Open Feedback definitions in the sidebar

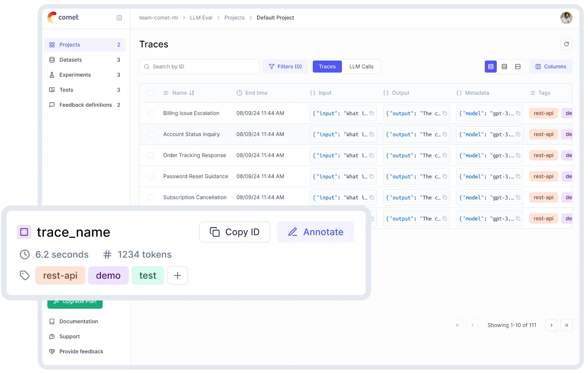tap(85, 105)
